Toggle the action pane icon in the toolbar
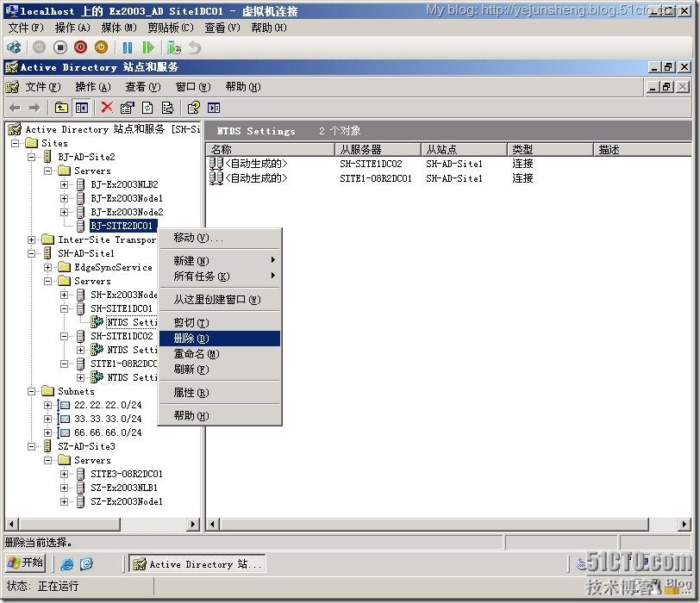Screen dimensions: 700x603 coord(214,108)
